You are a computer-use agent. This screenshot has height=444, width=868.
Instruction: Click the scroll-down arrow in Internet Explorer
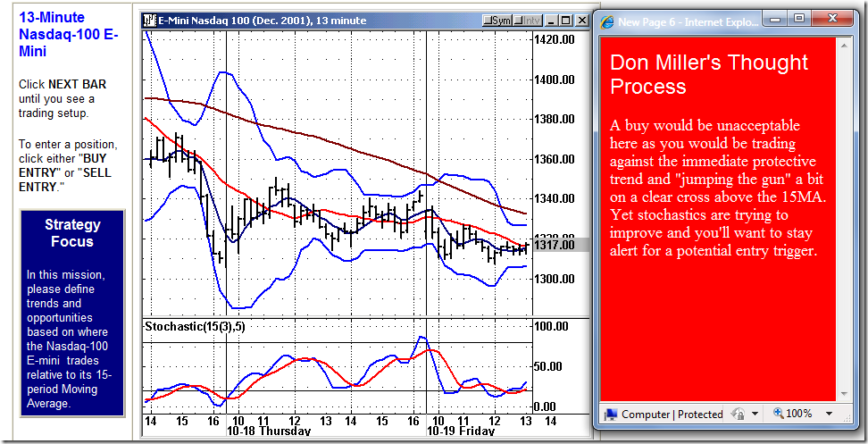point(844,394)
